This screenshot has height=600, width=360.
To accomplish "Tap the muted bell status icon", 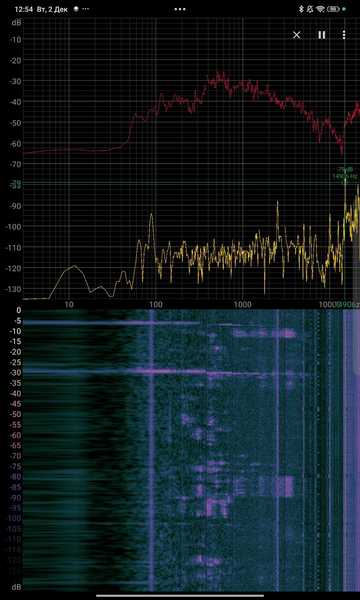I will pyautogui.click(x=309, y=9).
